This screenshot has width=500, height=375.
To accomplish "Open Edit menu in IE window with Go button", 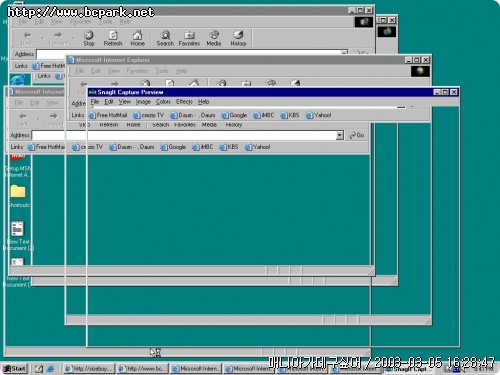I will [35, 103].
